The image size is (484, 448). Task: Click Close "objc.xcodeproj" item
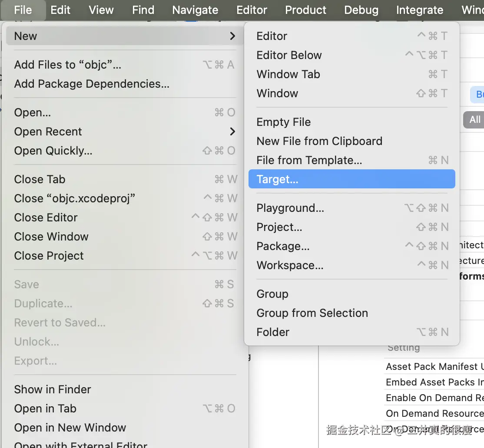[75, 198]
